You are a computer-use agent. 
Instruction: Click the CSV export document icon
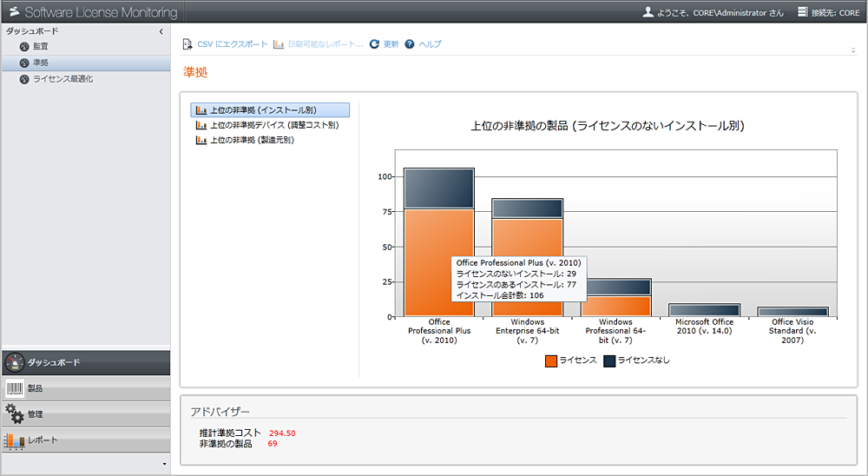pyautogui.click(x=187, y=43)
